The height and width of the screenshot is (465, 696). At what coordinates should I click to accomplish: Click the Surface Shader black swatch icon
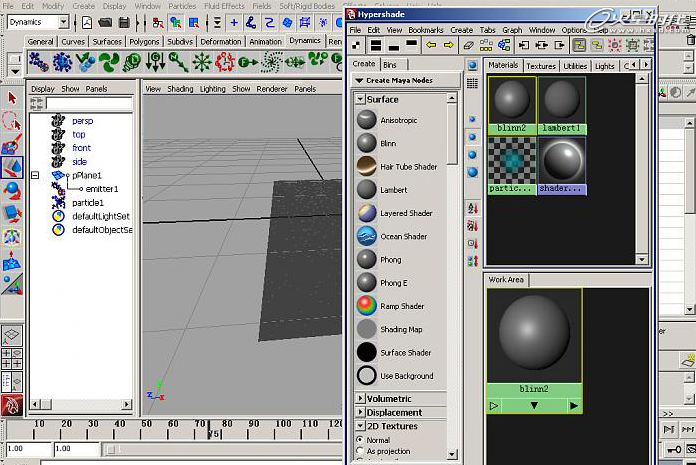(367, 352)
